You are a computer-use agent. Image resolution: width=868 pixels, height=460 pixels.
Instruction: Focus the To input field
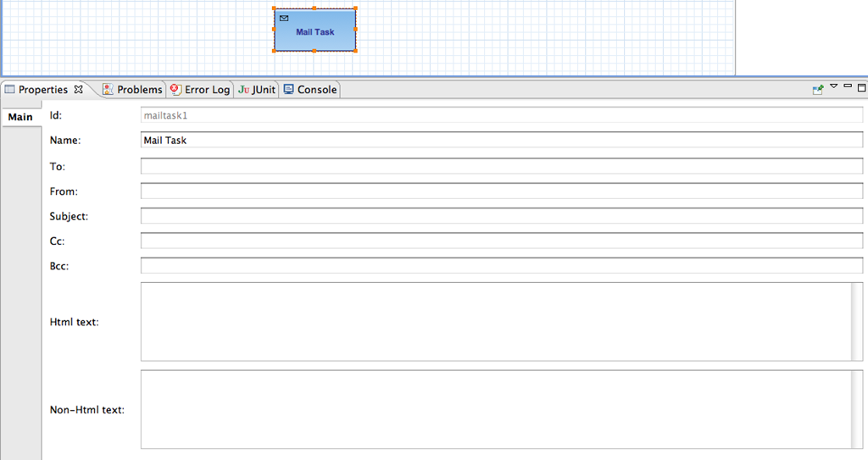point(502,166)
